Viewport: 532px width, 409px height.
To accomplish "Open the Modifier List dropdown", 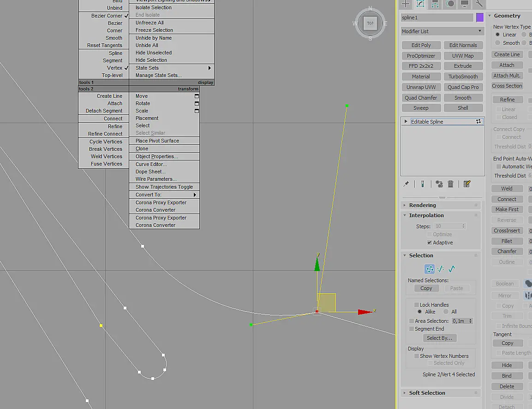I will pyautogui.click(x=442, y=31).
